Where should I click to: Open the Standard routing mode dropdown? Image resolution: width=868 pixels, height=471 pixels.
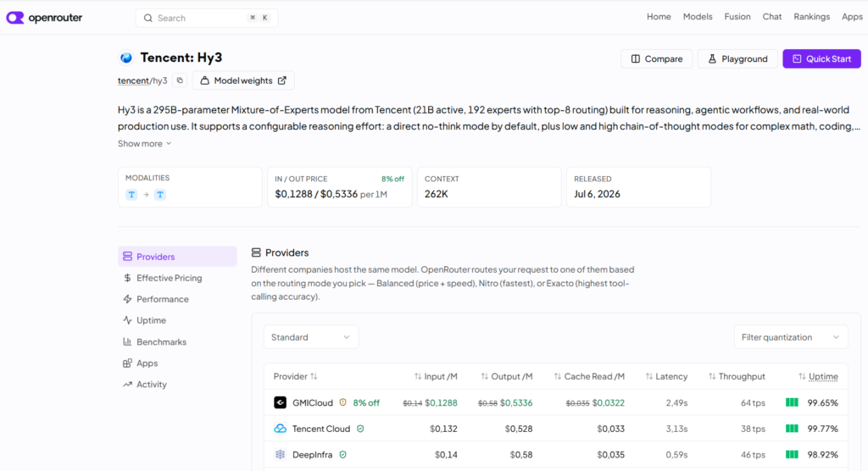tap(310, 337)
